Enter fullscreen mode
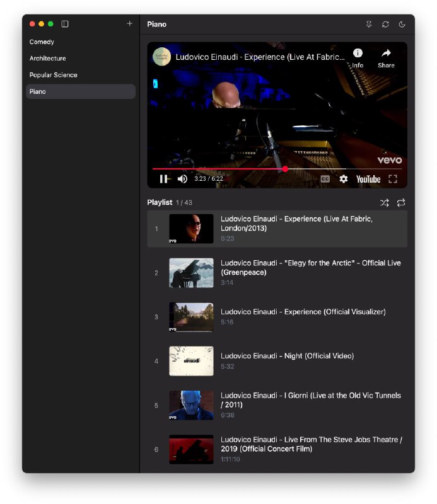The height and width of the screenshot is (504, 437). point(393,179)
